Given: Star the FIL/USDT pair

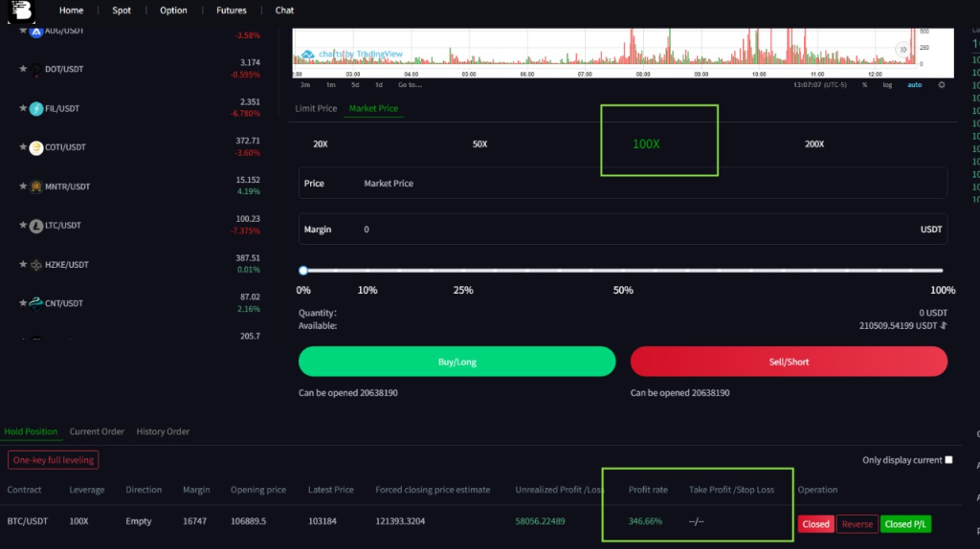Looking at the screenshot, I should [x=23, y=108].
